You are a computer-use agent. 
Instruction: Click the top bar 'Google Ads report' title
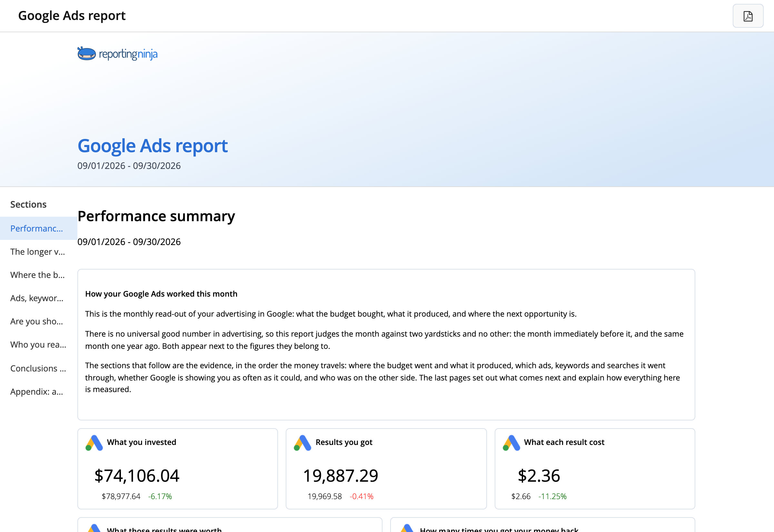tap(72, 16)
